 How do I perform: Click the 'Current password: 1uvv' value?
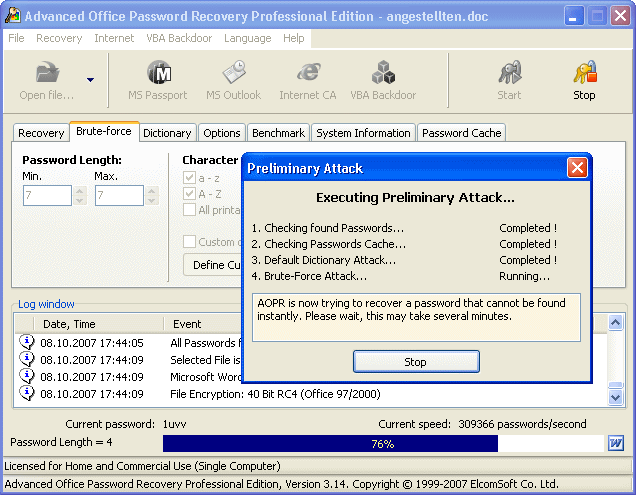click(174, 424)
